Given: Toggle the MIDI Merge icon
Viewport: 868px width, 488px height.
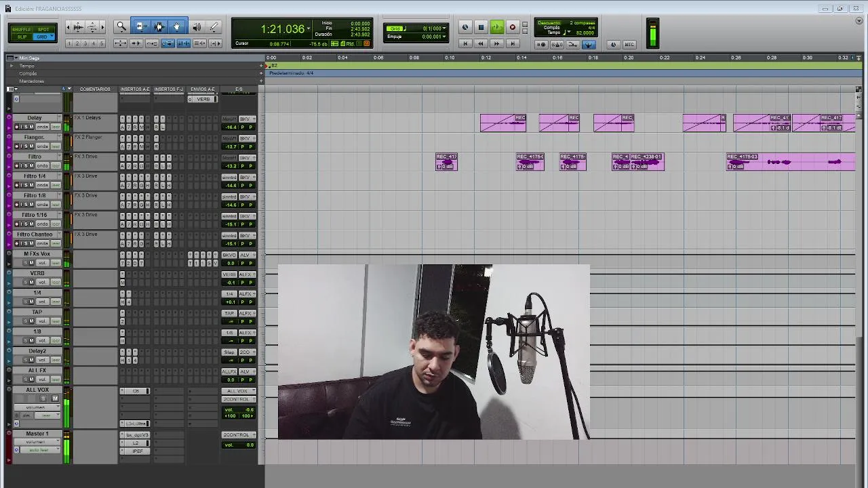Looking at the screenshot, I should 572,44.
